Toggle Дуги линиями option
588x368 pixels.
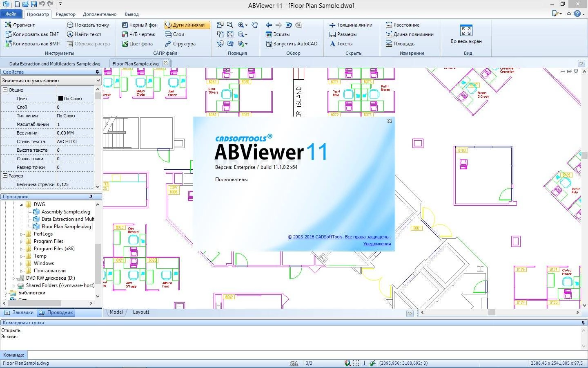coord(187,25)
